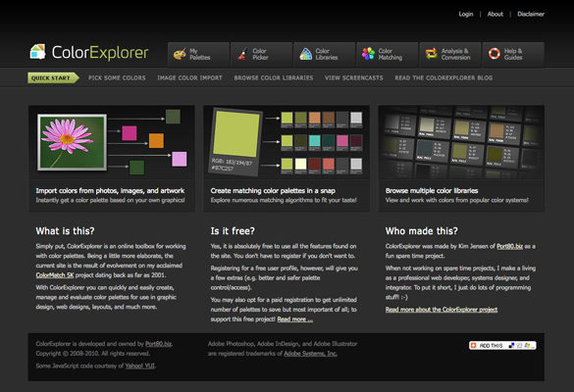Select the Color Libraries tab label

tap(327, 54)
